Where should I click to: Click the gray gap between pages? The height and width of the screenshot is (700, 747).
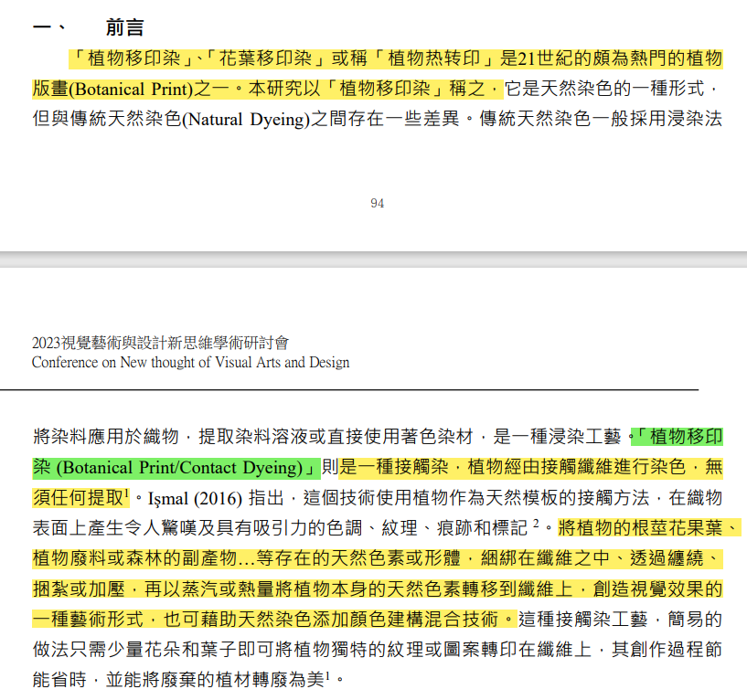(373, 260)
